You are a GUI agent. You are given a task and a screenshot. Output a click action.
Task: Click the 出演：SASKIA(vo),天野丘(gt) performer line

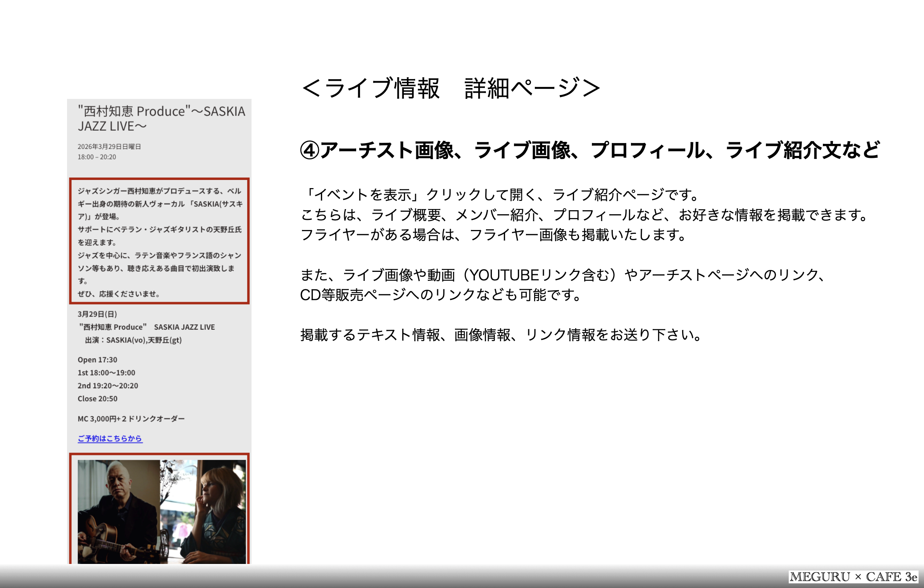click(133, 340)
